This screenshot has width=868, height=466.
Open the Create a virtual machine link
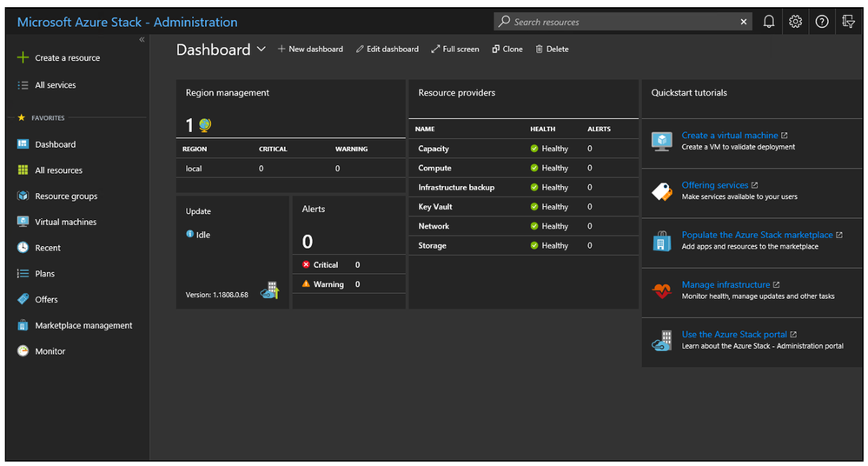click(x=730, y=136)
